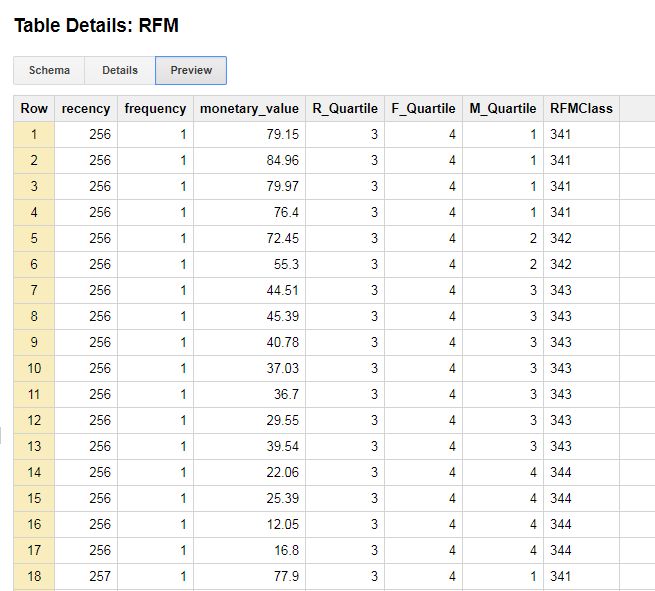Select monetary value 84.96
Screen dimensions: 655x591
[282, 160]
